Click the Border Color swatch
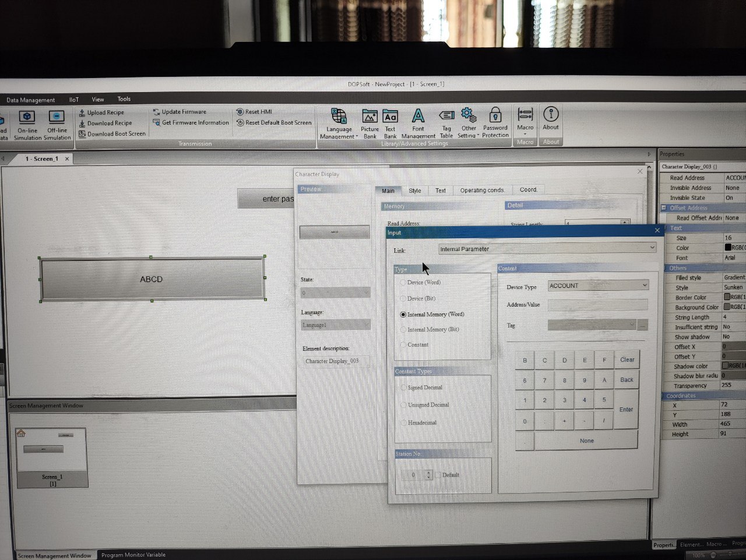Viewport: 746px width, 560px height. tap(727, 297)
